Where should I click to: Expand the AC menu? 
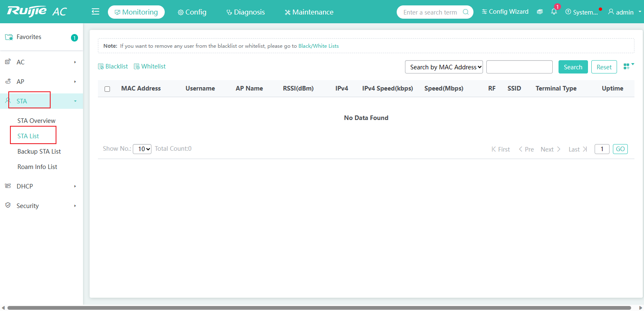point(41,62)
